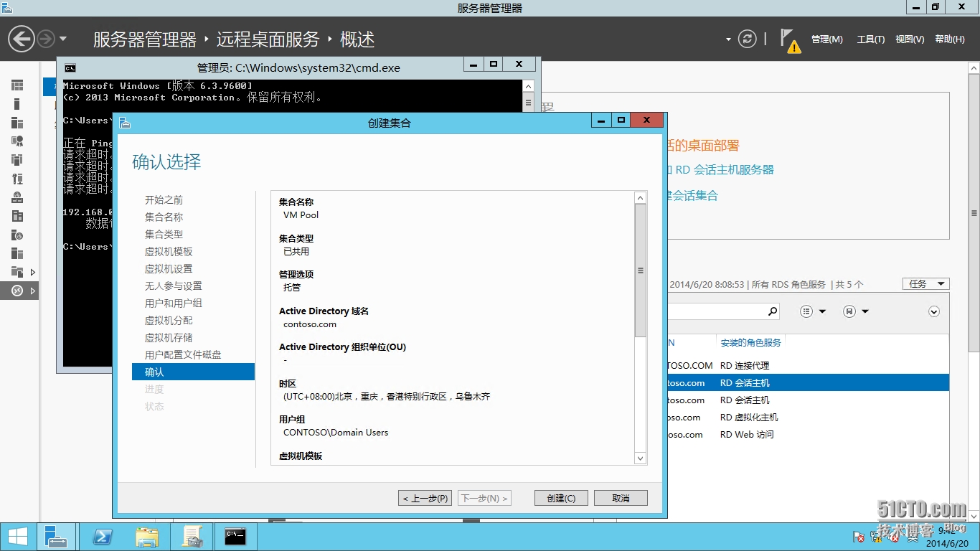This screenshot has height=551, width=980.
Task: Open PowerShell from the taskbar
Action: pyautogui.click(x=103, y=537)
